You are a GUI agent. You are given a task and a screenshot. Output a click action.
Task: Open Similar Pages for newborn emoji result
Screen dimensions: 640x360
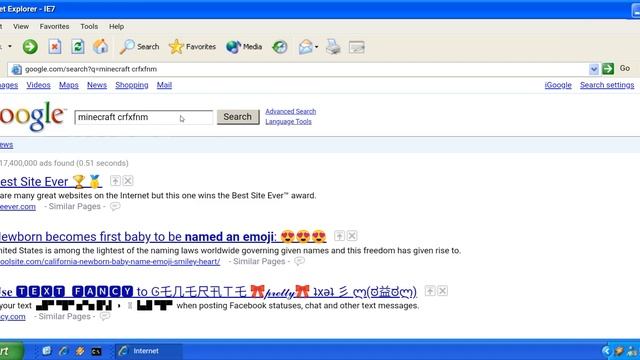click(259, 262)
